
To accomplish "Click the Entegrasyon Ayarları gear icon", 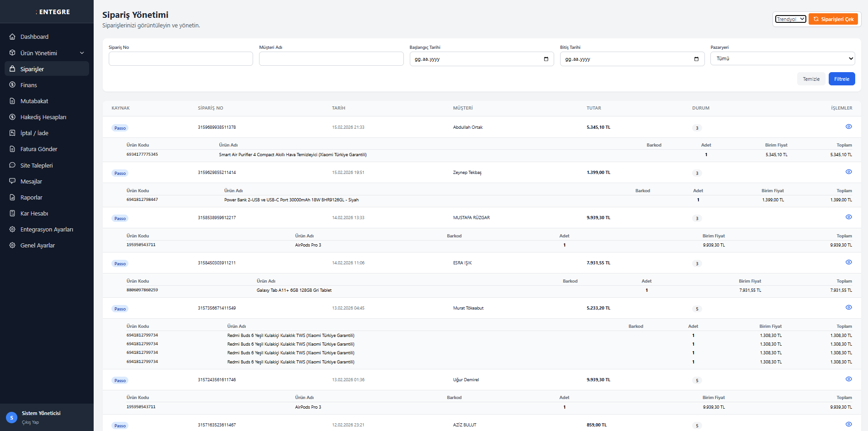I will pyautogui.click(x=12, y=229).
